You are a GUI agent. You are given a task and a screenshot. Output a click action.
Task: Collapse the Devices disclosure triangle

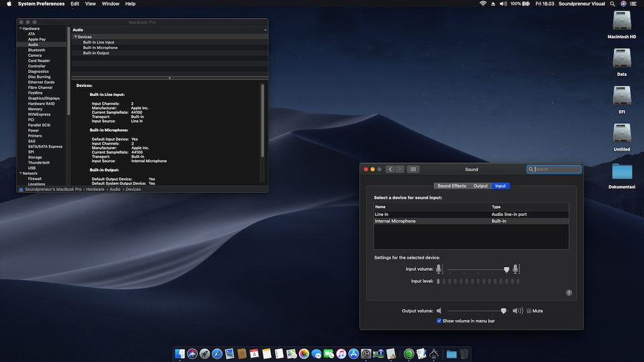tap(76, 37)
